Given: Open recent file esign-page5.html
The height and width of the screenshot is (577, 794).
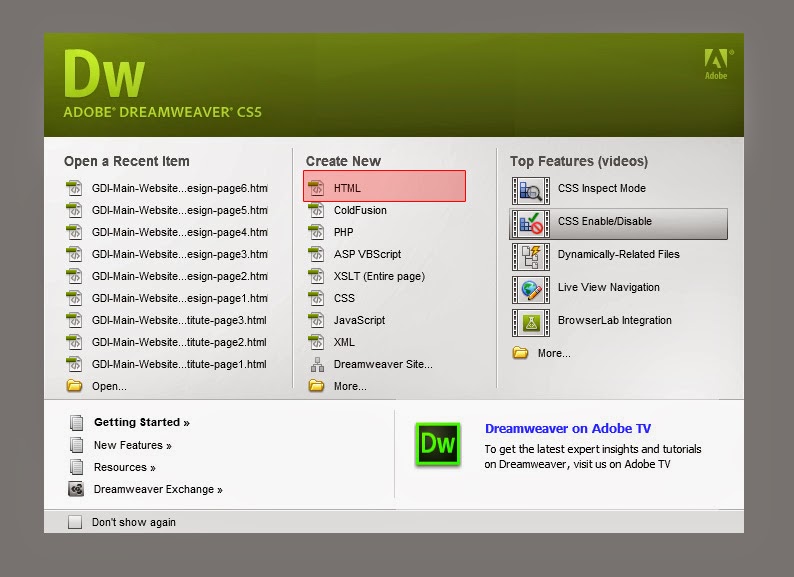Looking at the screenshot, I should 180,210.
